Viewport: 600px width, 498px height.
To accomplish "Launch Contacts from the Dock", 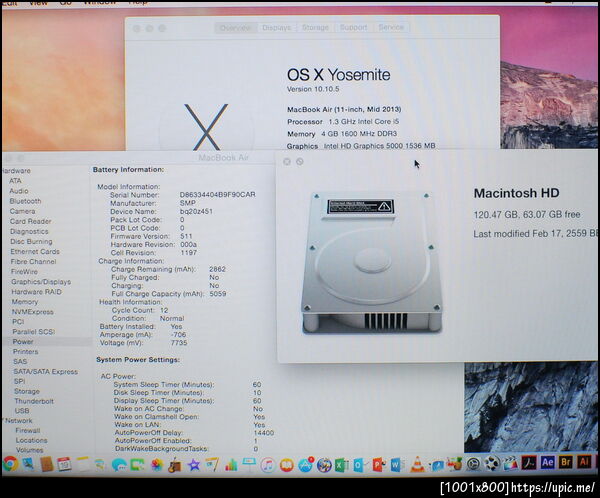I will (46, 464).
